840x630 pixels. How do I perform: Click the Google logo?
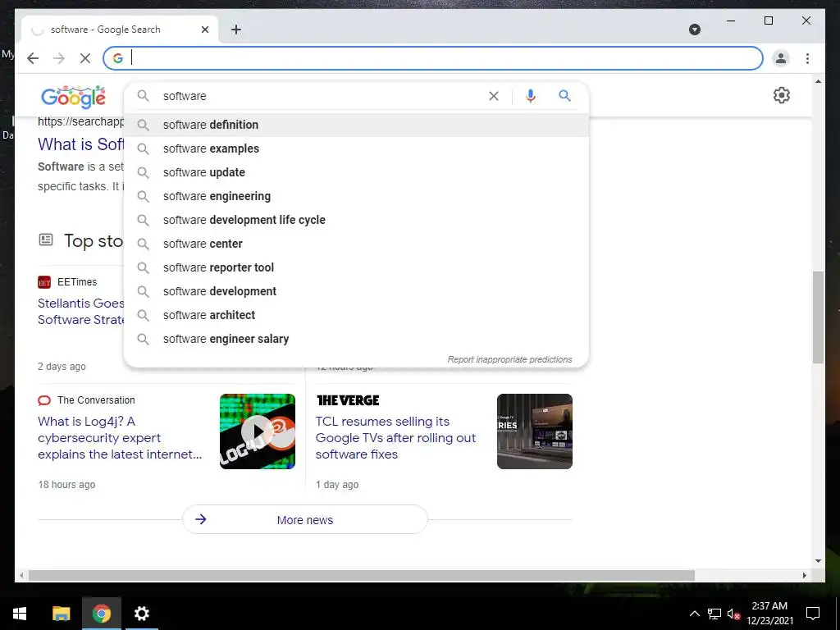point(73,97)
